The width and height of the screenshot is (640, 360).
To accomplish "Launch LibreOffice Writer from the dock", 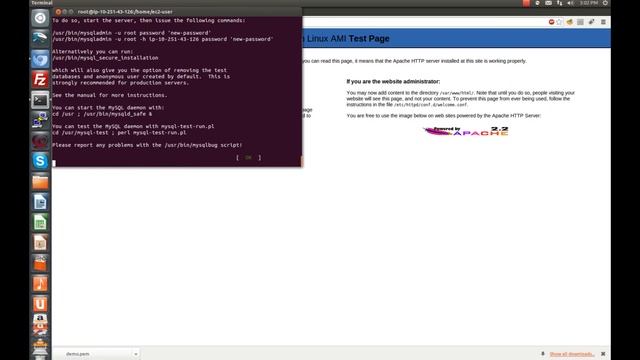I will (40, 202).
